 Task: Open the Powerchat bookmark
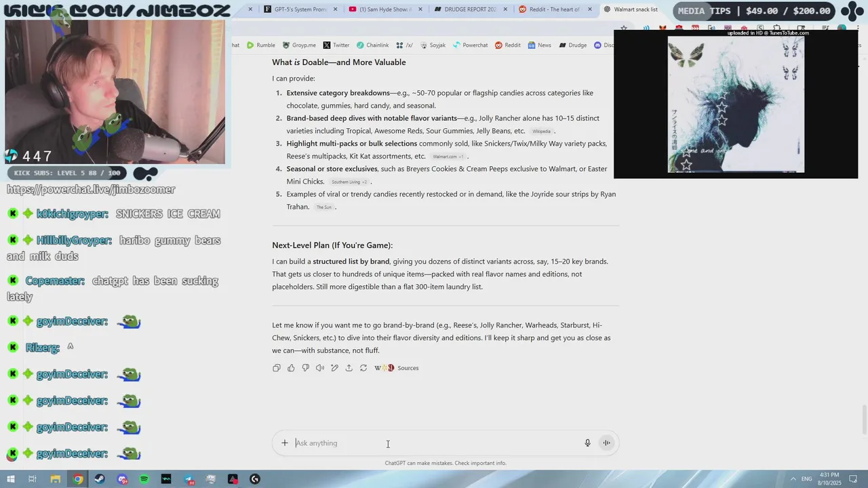tap(470, 45)
